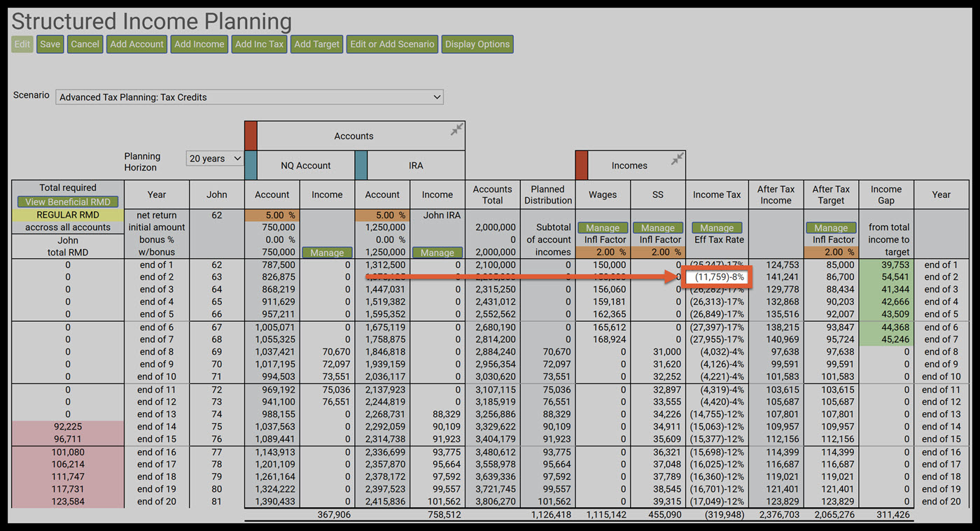The width and height of the screenshot is (980, 531).
Task: Click the Edit button
Action: (22, 44)
